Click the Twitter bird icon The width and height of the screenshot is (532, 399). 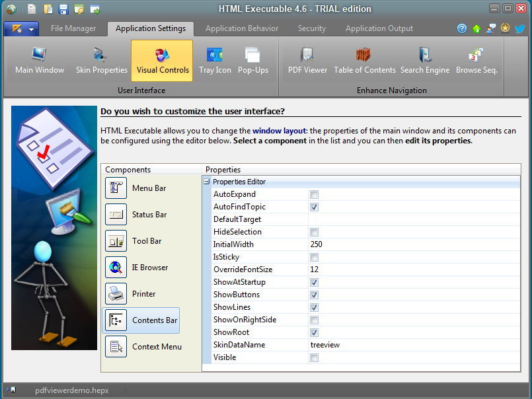[x=520, y=28]
